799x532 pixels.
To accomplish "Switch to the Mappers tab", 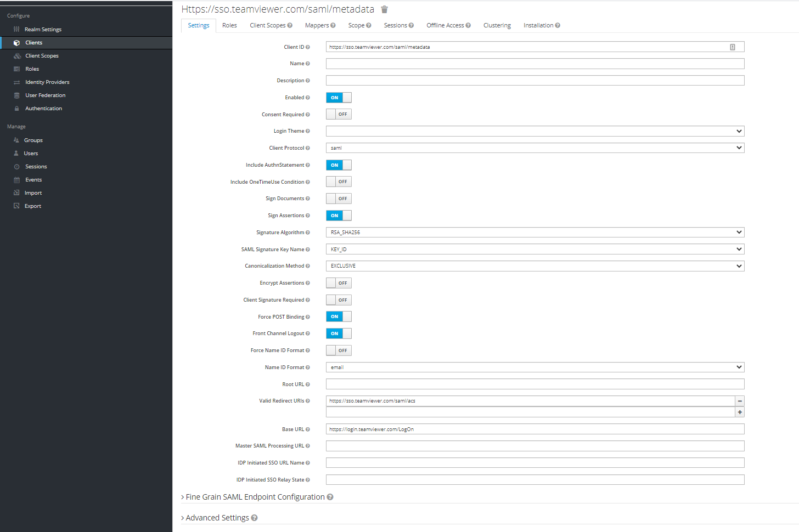I will point(317,25).
